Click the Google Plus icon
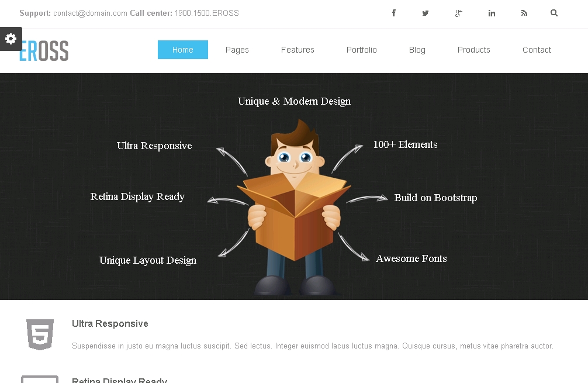588x383 pixels. click(459, 13)
